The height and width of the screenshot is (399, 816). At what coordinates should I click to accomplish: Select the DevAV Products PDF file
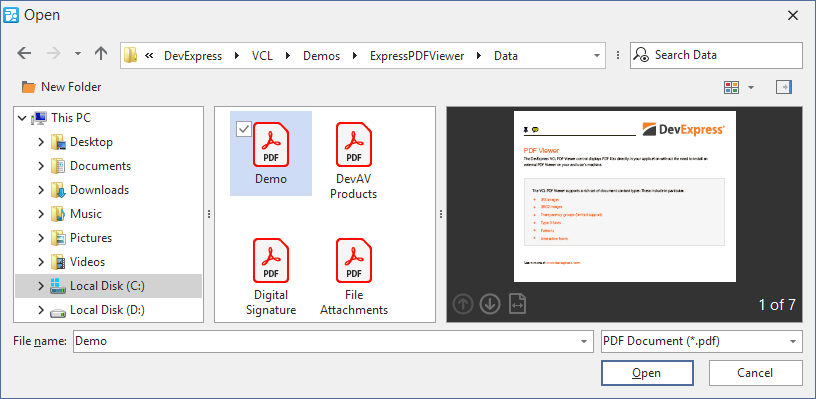(x=354, y=161)
